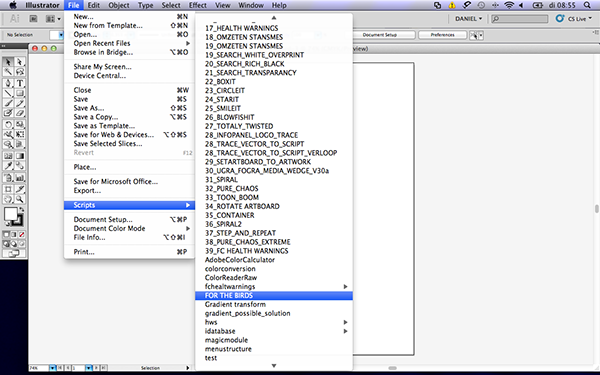Run the FOR THE BIRDS script
600x375 pixels.
pyautogui.click(x=274, y=295)
